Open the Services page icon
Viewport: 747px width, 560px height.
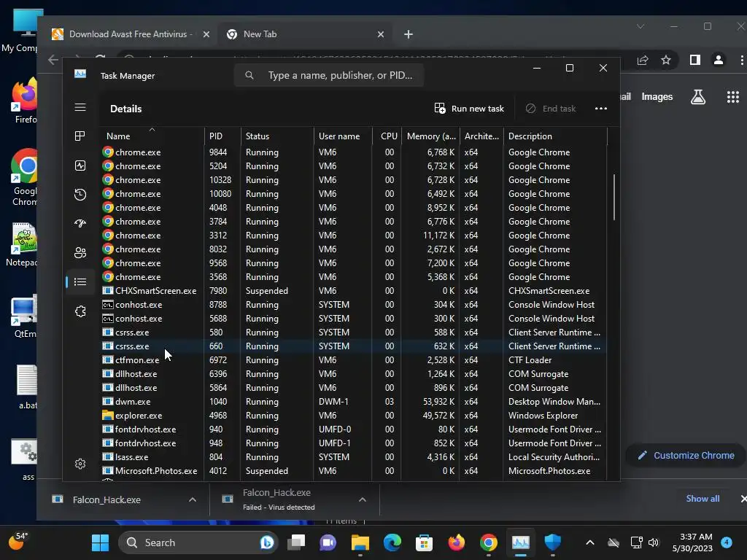click(80, 311)
